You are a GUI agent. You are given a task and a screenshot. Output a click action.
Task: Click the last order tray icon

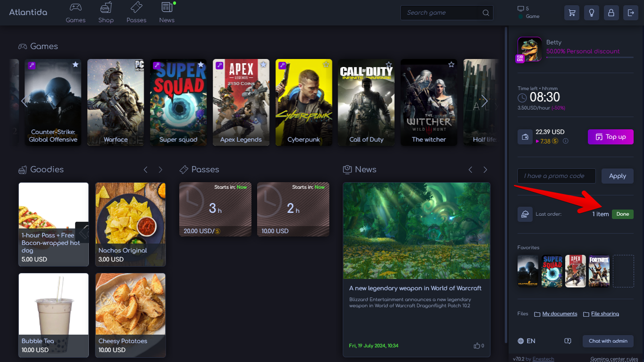[525, 214]
